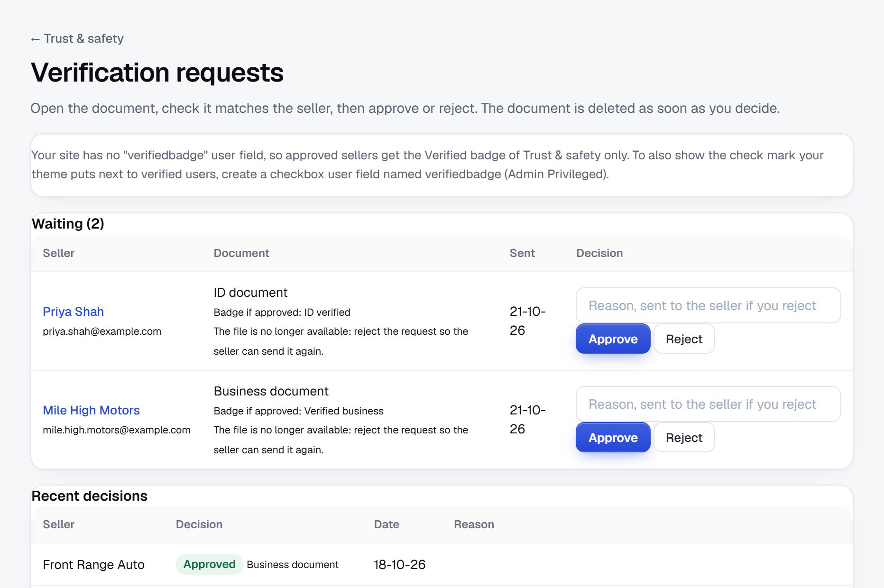Select the mile.high.motors@example.com email text
This screenshot has width=884, height=588.
117,430
